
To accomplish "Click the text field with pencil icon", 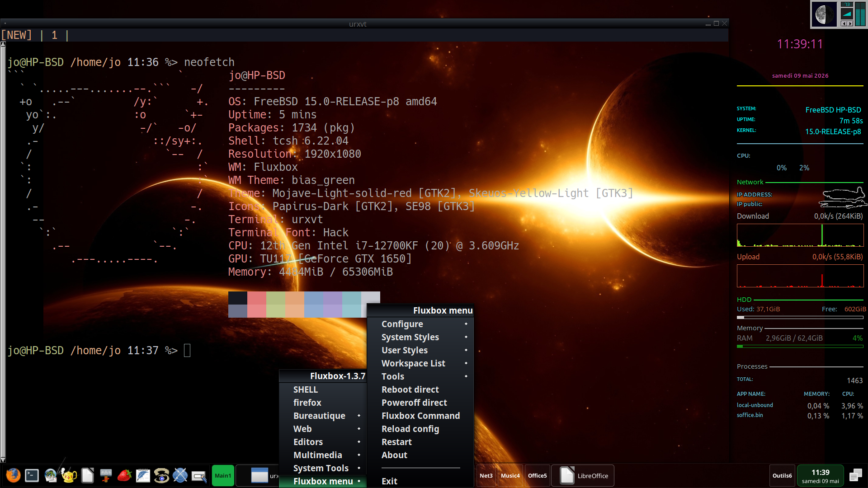I will pyautogui.click(x=199, y=476).
